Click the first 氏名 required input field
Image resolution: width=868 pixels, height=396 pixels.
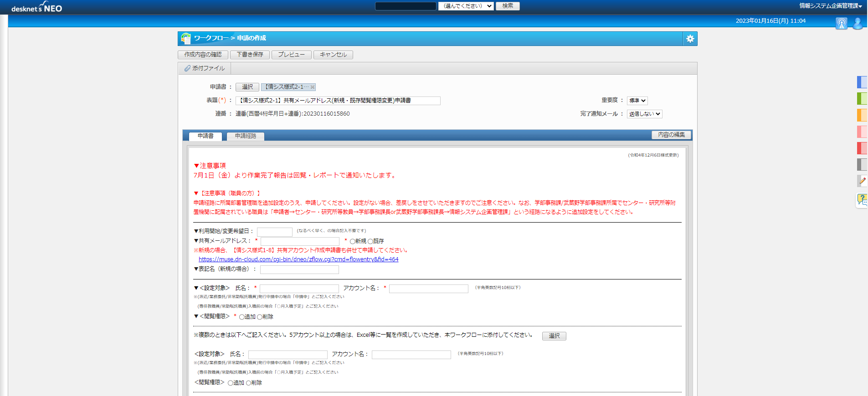299,289
